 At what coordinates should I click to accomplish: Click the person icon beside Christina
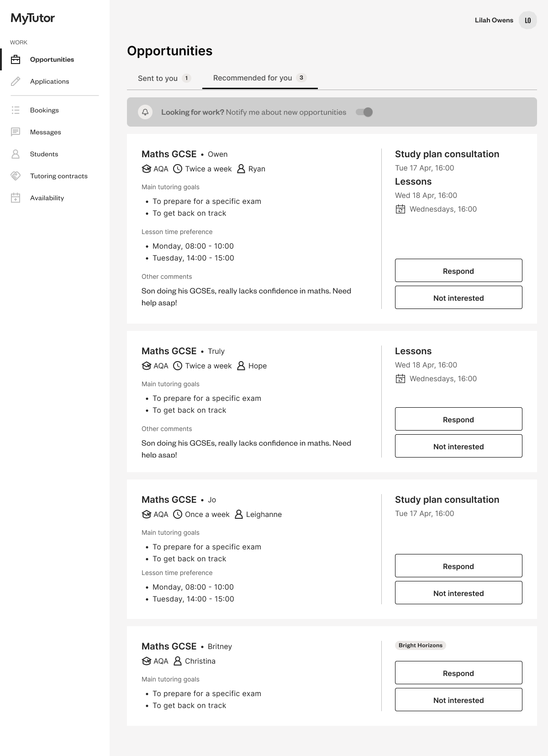[x=178, y=661]
